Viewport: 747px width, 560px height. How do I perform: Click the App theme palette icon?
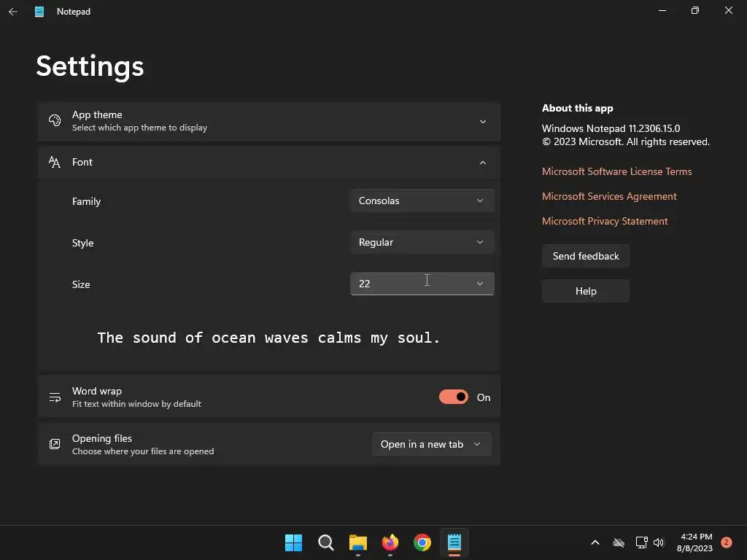[55, 120]
